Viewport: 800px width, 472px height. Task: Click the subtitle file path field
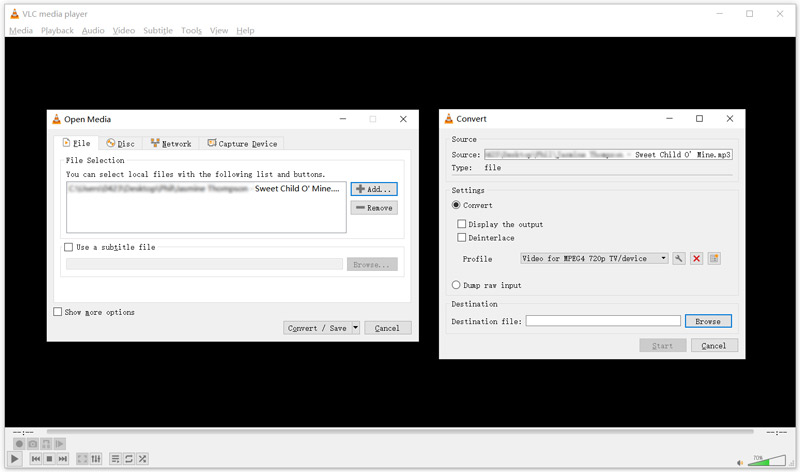click(x=204, y=264)
